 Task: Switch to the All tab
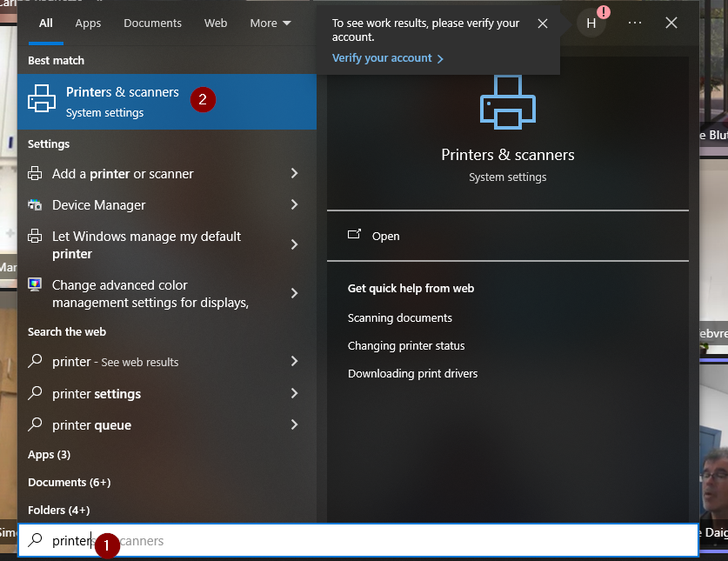46,23
